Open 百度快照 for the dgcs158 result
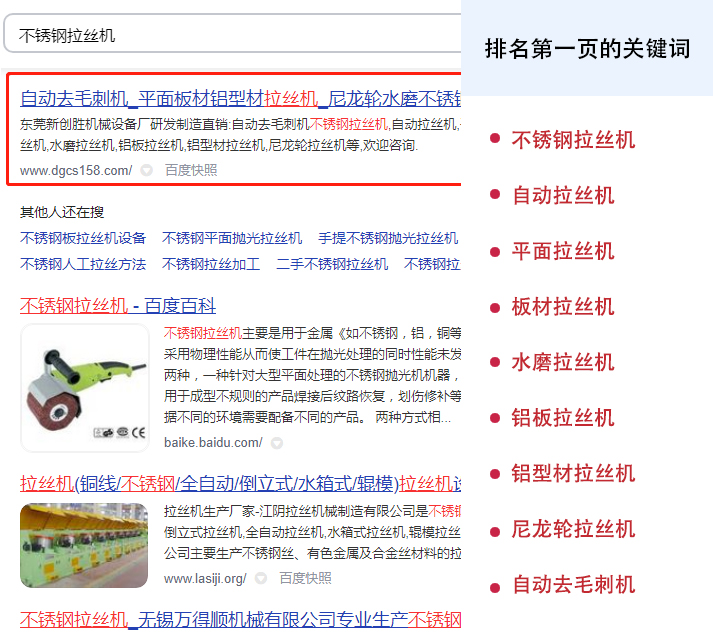 click(191, 171)
